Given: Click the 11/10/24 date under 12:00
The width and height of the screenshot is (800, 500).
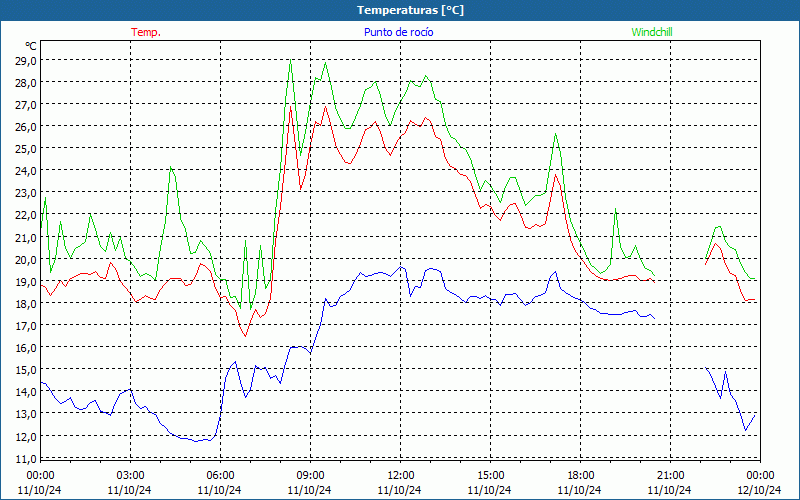Looking at the screenshot, I should (x=400, y=490).
